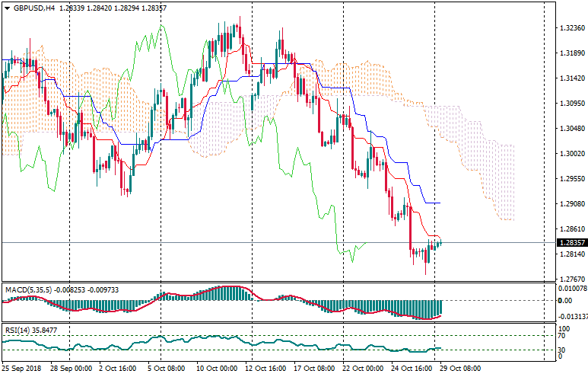Click the RSI 70 level label
The height and width of the screenshot is (377, 588).
click(562, 335)
